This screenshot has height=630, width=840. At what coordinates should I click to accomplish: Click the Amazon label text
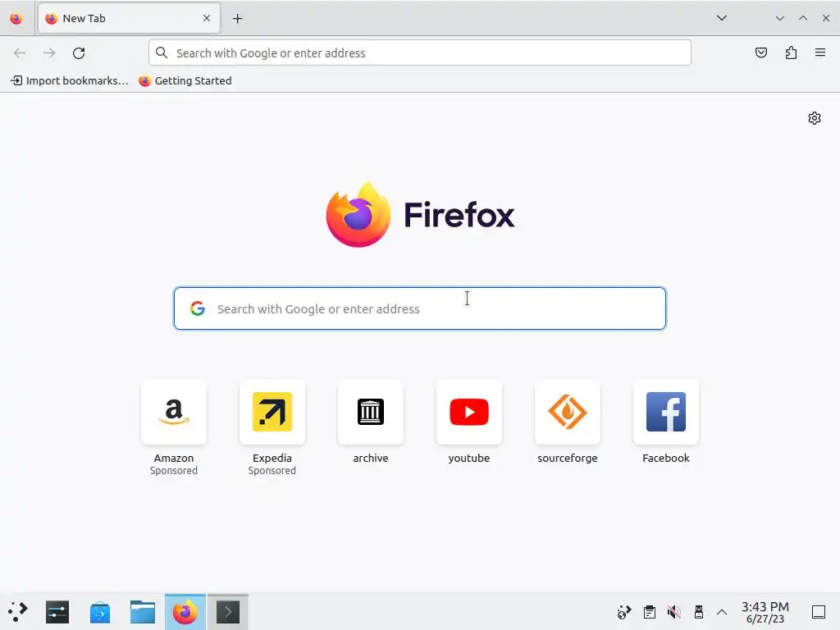click(x=174, y=458)
